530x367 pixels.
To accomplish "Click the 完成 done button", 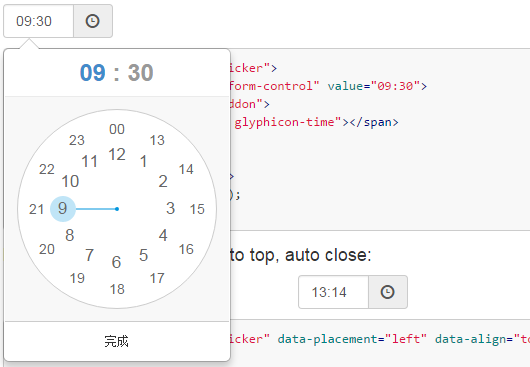I will pyautogui.click(x=117, y=341).
